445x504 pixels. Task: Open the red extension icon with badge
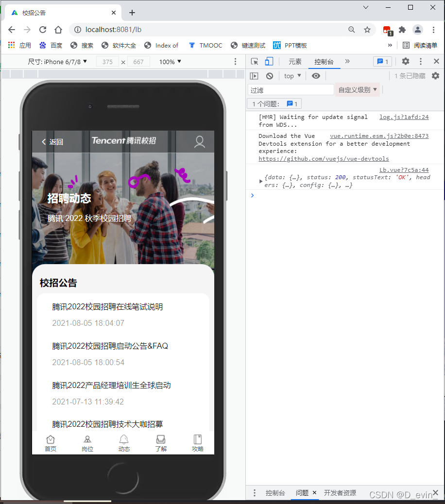pyautogui.click(x=388, y=31)
